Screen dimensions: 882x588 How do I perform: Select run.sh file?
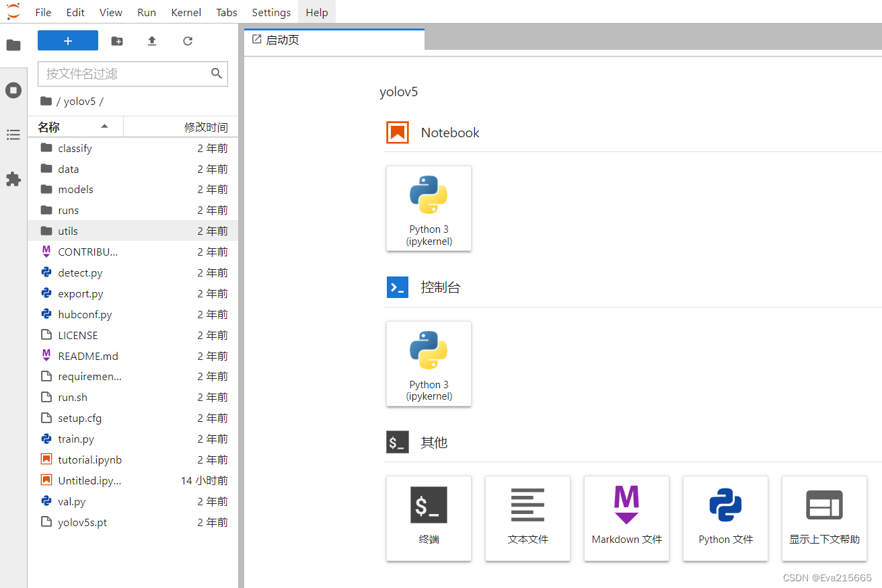coord(133,397)
